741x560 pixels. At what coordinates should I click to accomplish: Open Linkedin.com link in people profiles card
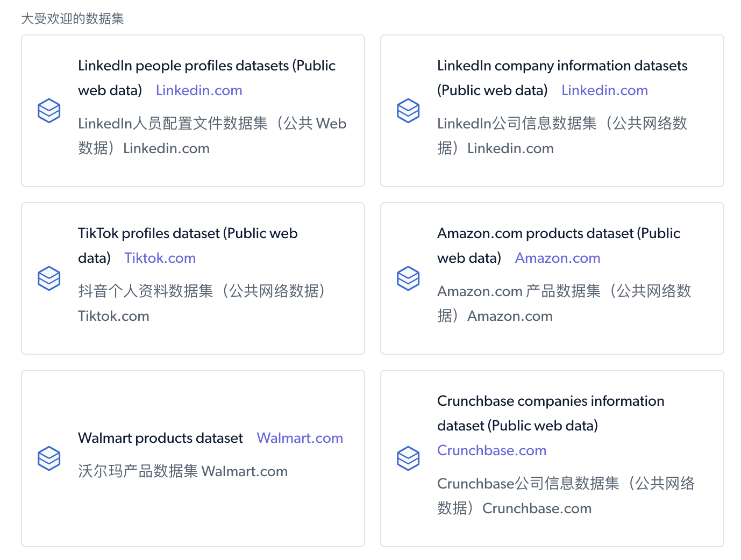[x=199, y=90]
